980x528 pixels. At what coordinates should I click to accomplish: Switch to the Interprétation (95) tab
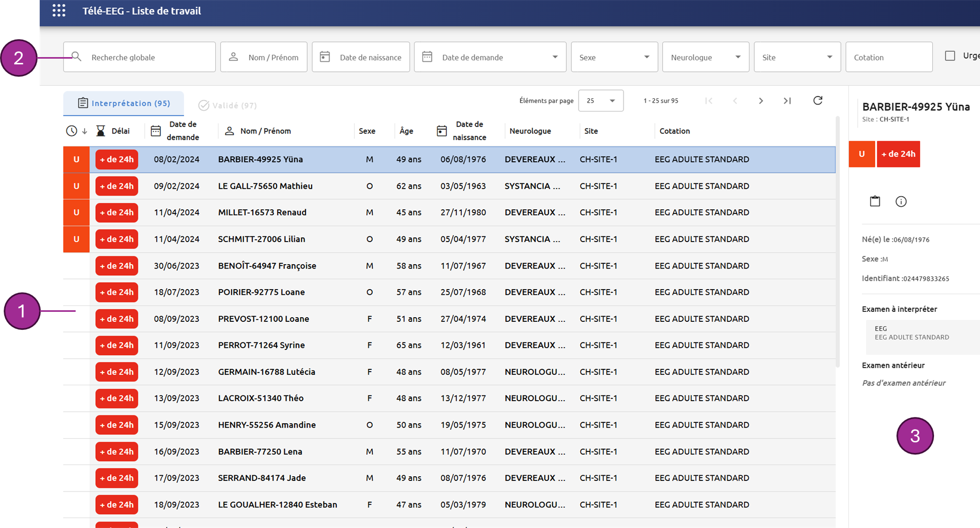point(124,104)
